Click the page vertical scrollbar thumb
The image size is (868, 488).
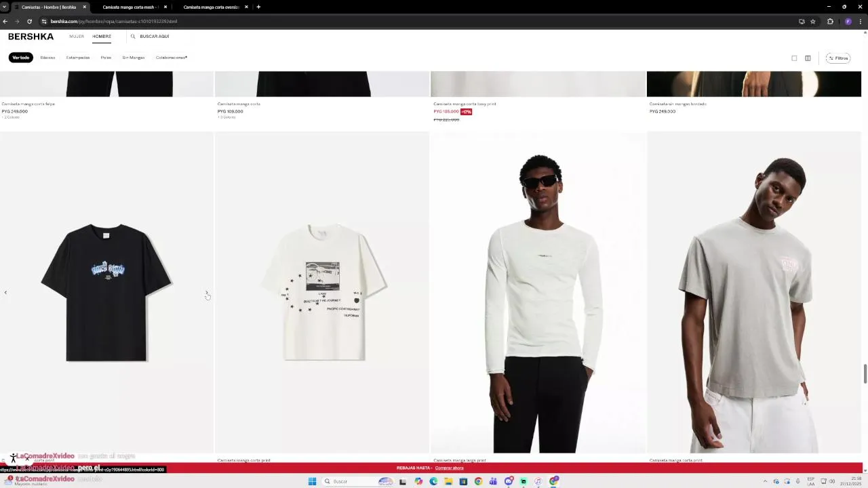865,373
